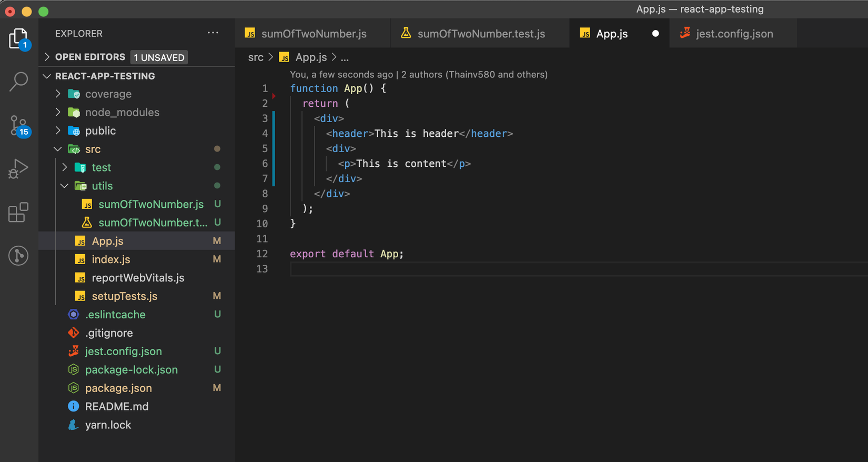Expand the node_modules folder
Image resolution: width=868 pixels, height=462 pixels.
122,113
